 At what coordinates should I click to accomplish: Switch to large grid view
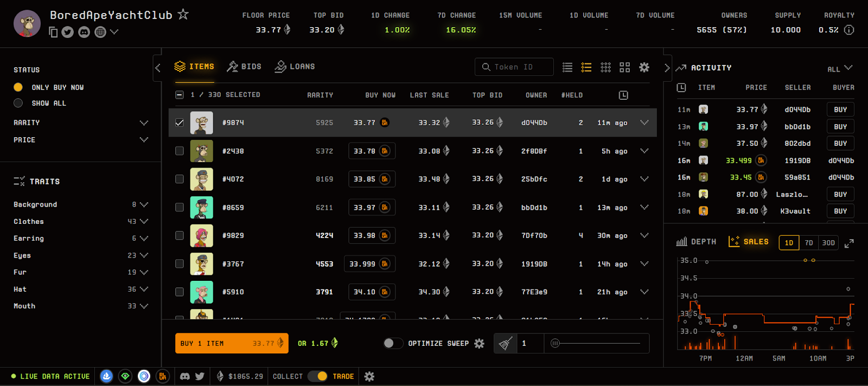click(x=625, y=67)
